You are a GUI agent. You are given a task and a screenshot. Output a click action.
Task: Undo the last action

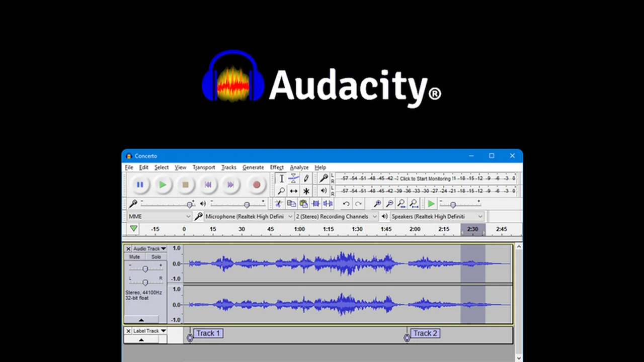coord(346,204)
